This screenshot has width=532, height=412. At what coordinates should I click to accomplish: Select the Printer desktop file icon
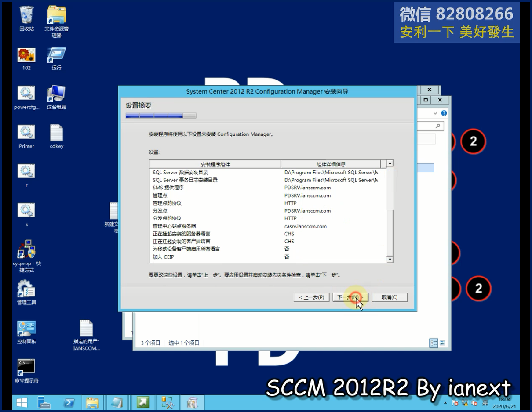pos(26,137)
